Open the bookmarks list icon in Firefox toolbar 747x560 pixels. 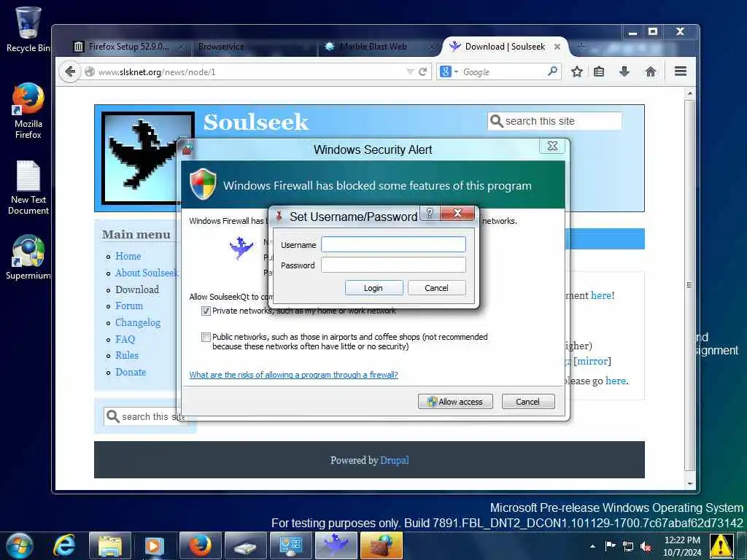point(600,72)
